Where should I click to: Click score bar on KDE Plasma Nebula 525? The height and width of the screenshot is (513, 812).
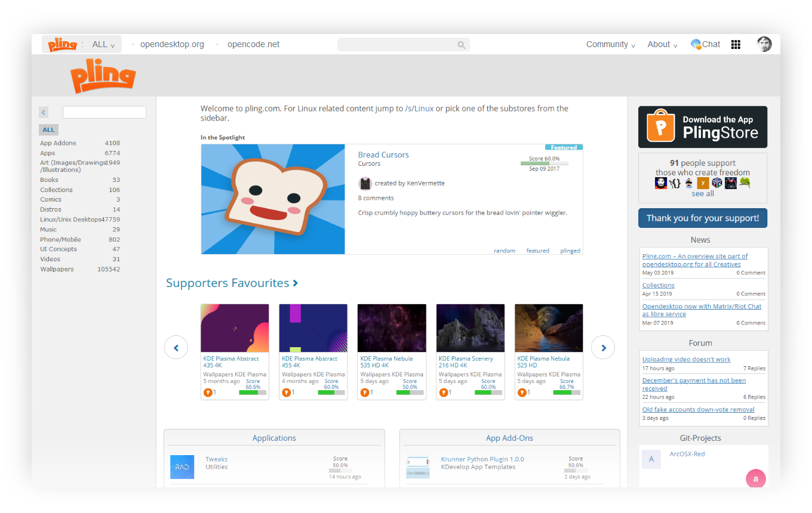567,393
